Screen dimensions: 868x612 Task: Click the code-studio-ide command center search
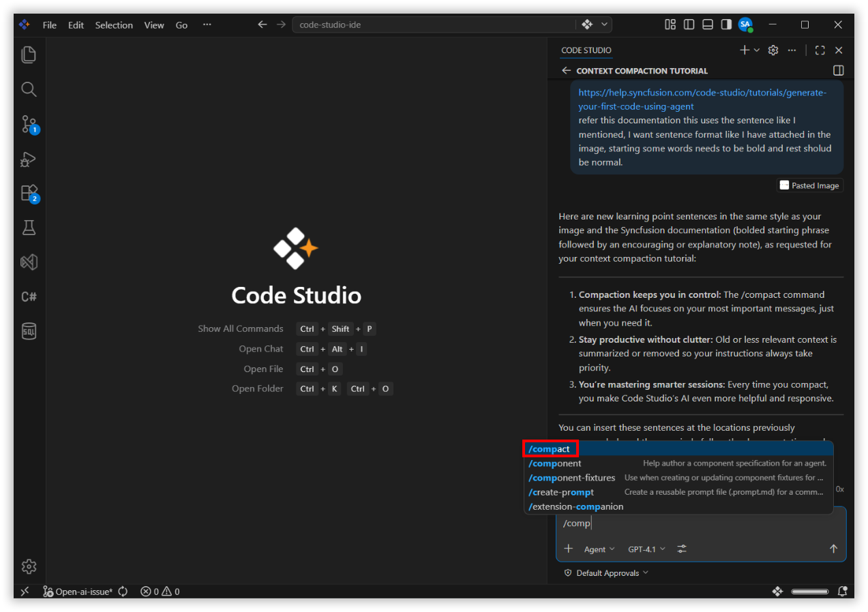tap(434, 25)
